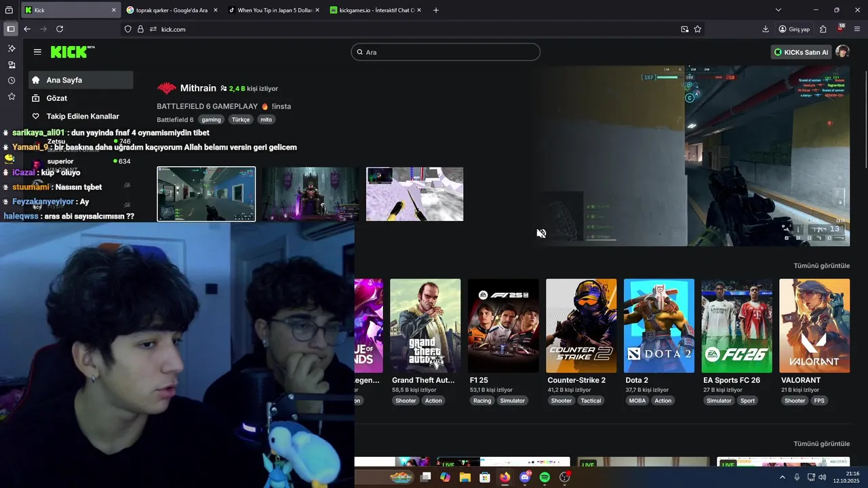Viewport: 868px width, 488px height.
Task: Select the throne stream thumbnail
Action: tap(311, 194)
